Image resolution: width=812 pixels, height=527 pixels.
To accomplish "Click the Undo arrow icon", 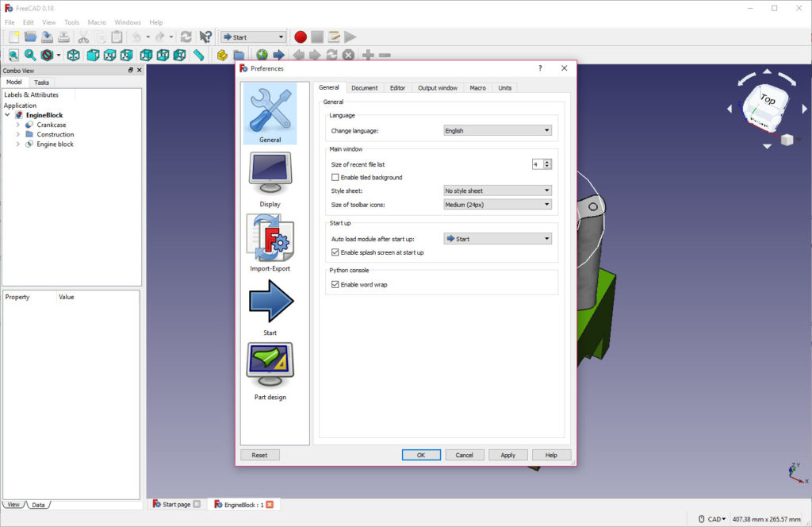I will point(136,37).
